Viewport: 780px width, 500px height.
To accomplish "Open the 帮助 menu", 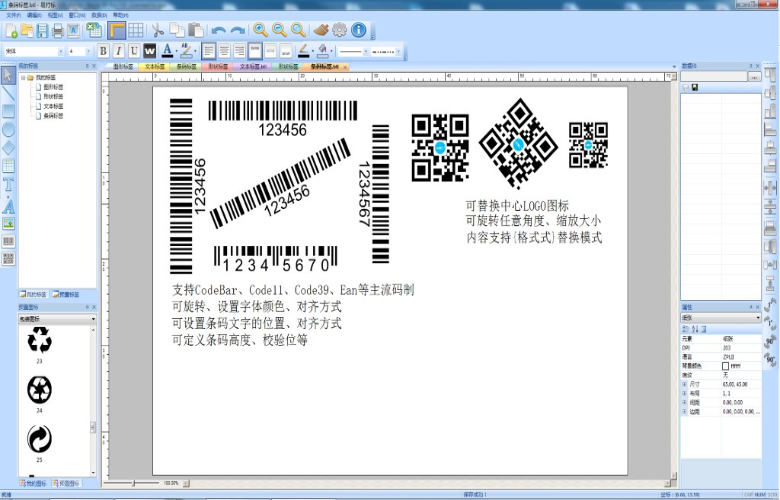I will [x=120, y=15].
